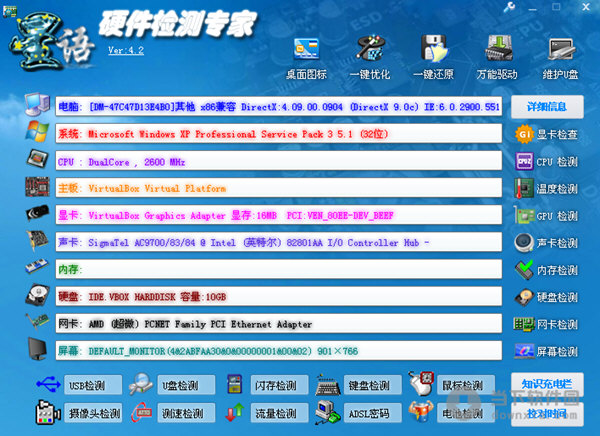Click the computer-phone icon near ADSL密码
Image resolution: width=600 pixels, height=436 pixels.
pyautogui.click(x=328, y=412)
